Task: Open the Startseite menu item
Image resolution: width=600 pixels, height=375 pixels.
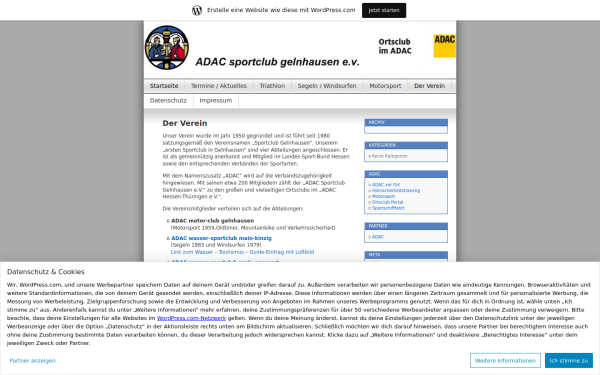Action: [x=164, y=86]
